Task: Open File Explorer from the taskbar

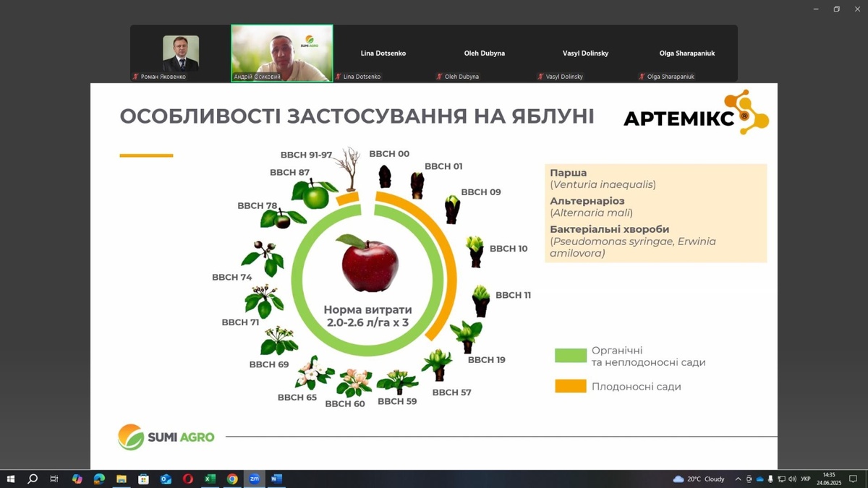Action: tap(122, 479)
